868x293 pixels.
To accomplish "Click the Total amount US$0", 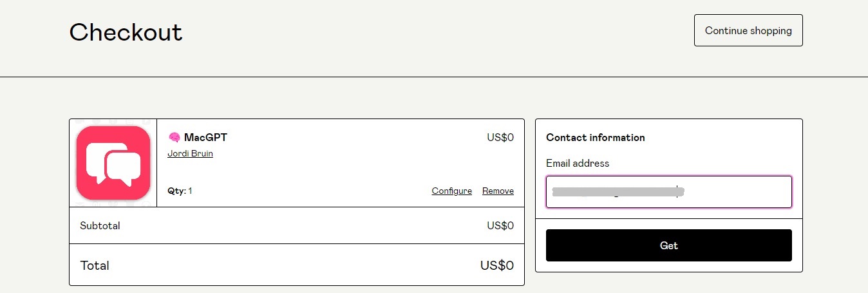I will pyautogui.click(x=497, y=265).
